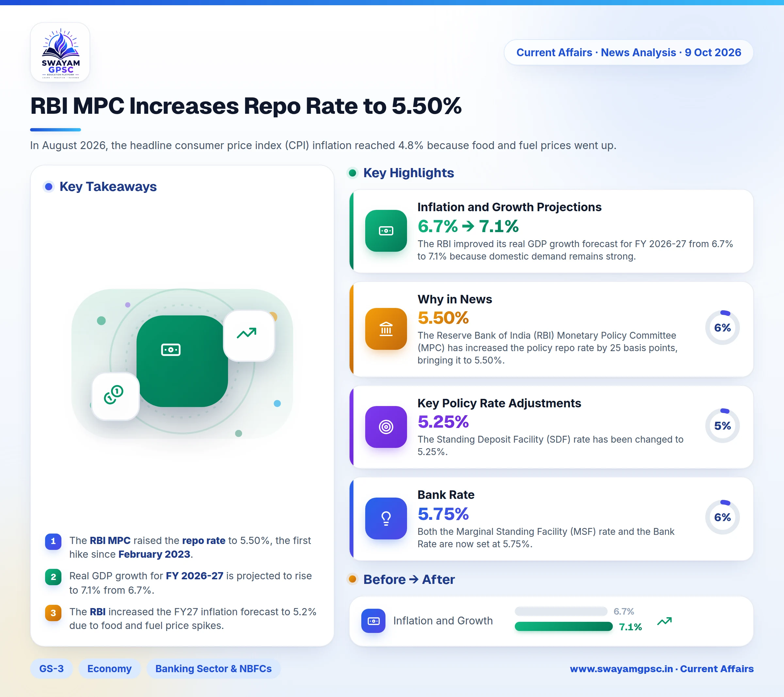Click the green banknote icon in Inflation card
The height and width of the screenshot is (697, 784).
(386, 231)
